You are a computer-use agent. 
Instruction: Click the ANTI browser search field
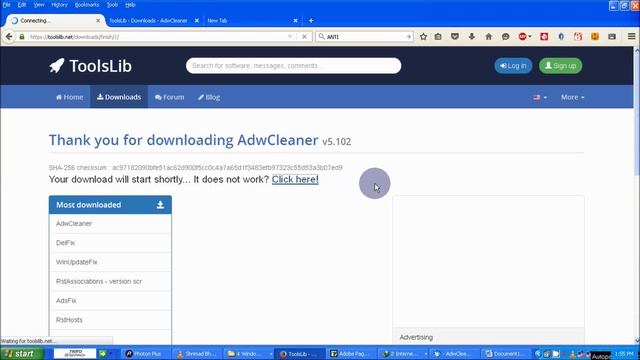365,37
